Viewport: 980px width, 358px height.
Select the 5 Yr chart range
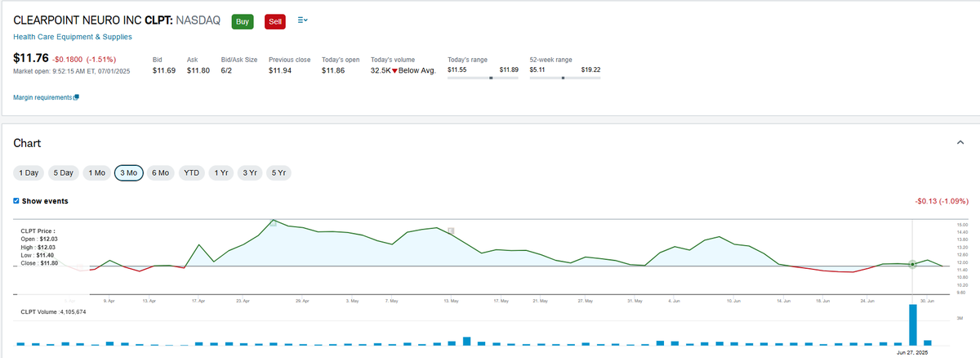tap(278, 172)
